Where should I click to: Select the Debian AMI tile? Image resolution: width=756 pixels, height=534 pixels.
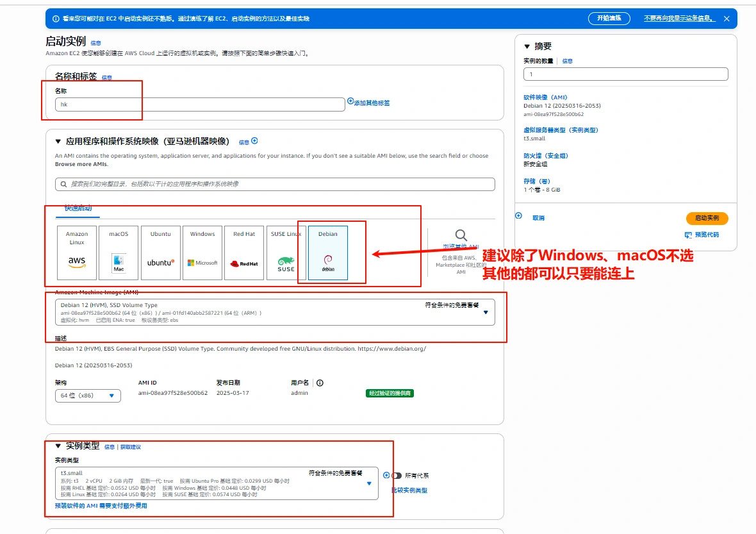click(328, 253)
